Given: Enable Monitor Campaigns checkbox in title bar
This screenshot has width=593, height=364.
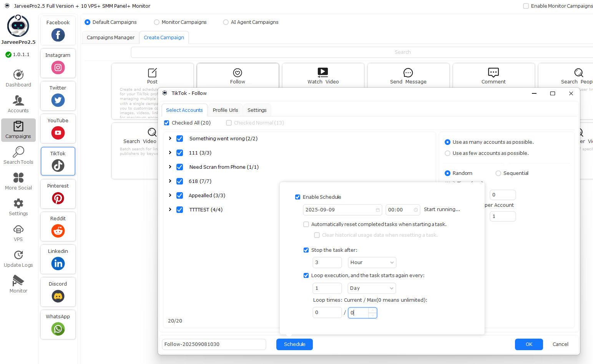Looking at the screenshot, I should [x=526, y=6].
